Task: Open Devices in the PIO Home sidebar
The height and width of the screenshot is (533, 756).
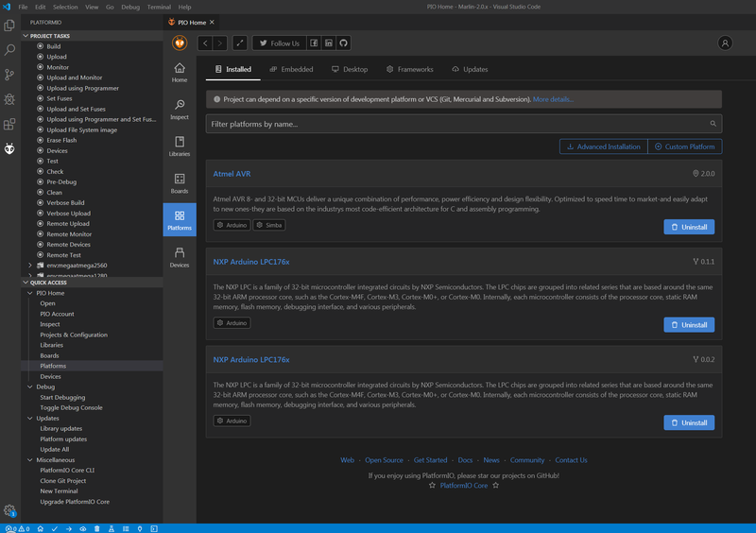Action: [x=180, y=257]
